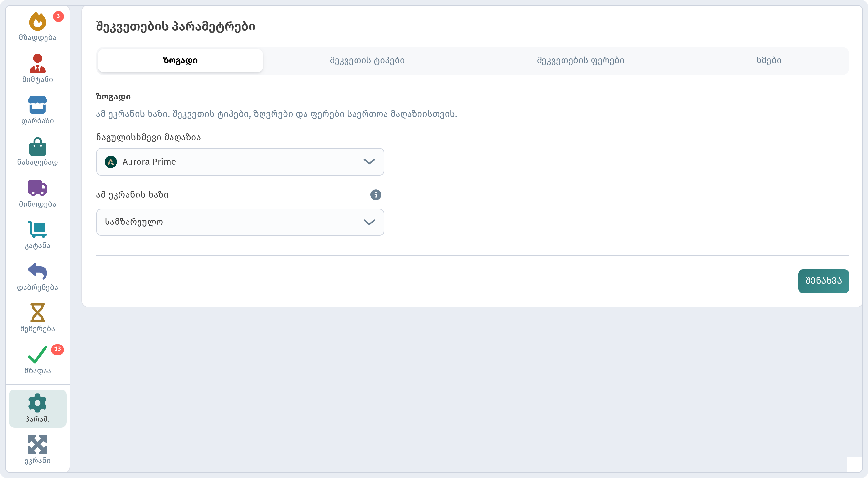Open the დაბრუნება return arrow icon
Screen dimensions: 868x478
coord(37,271)
